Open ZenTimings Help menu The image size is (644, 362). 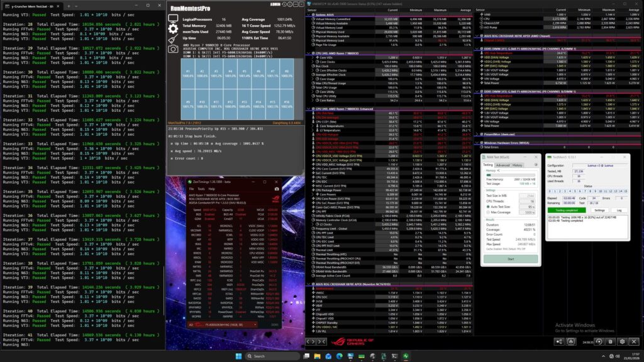point(211,189)
